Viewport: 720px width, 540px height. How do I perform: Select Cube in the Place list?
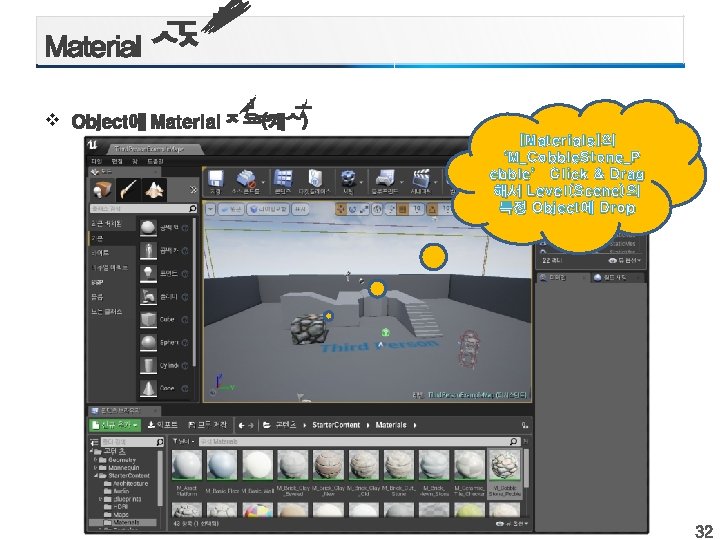164,320
